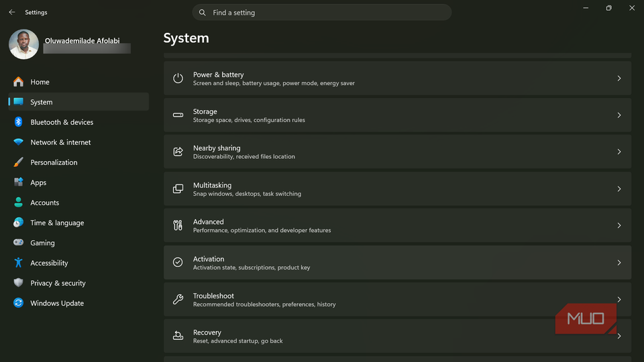Click the Privacy shield icon
Screen dimensions: 644x362
(18, 283)
